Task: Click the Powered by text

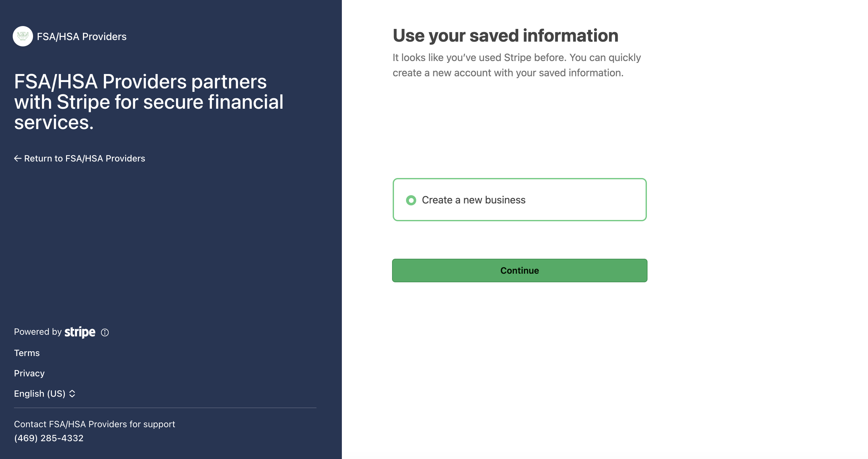Action: (38, 332)
